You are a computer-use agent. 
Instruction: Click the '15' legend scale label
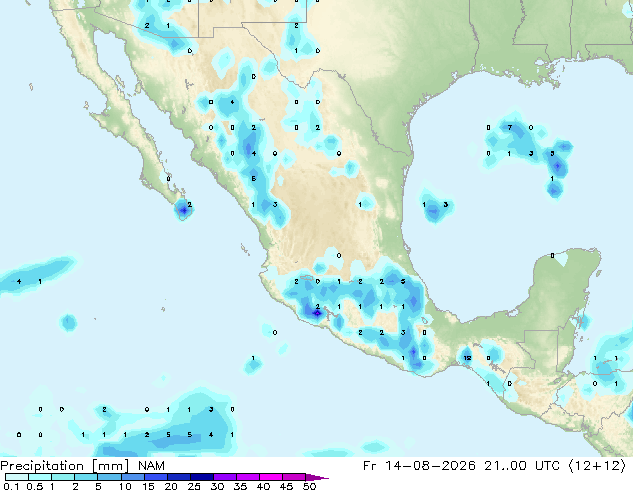pyautogui.click(x=148, y=486)
